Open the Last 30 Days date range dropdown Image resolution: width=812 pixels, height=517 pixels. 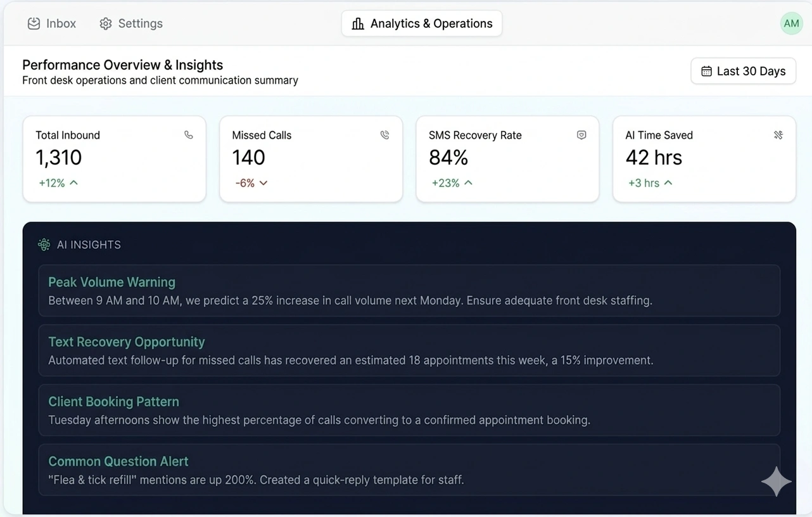pyautogui.click(x=743, y=71)
